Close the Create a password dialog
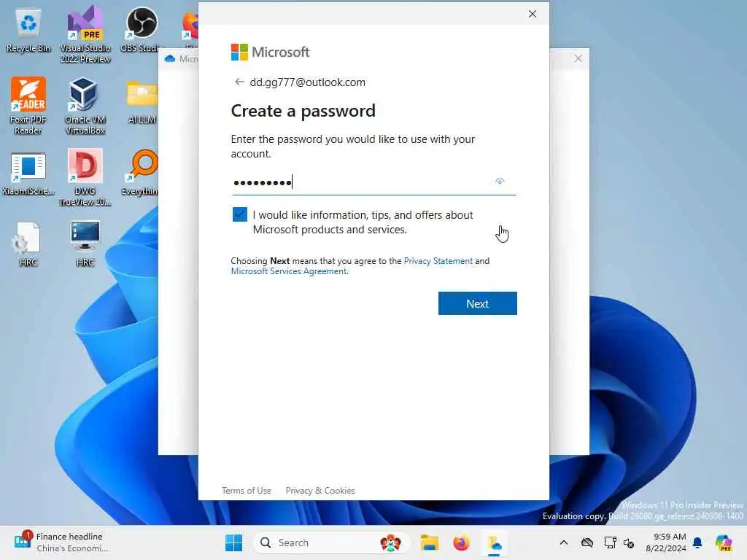 (x=532, y=14)
